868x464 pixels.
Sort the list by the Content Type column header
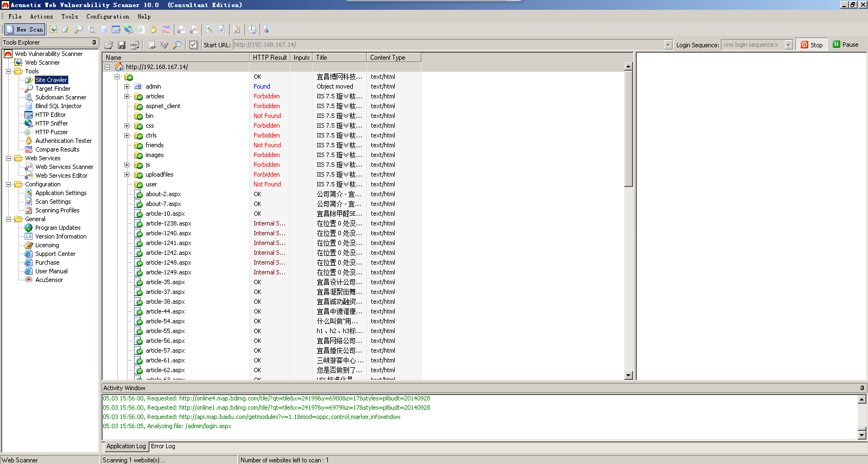(394, 58)
